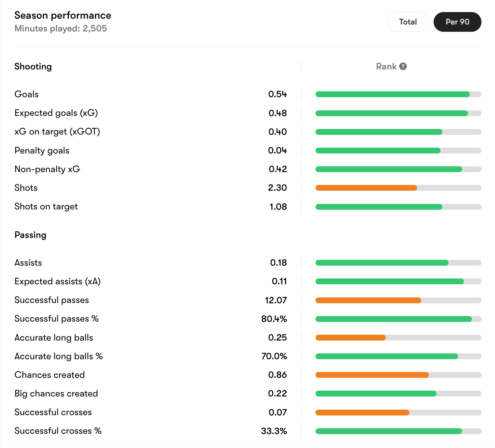Click the Big chances created label

[56, 394]
